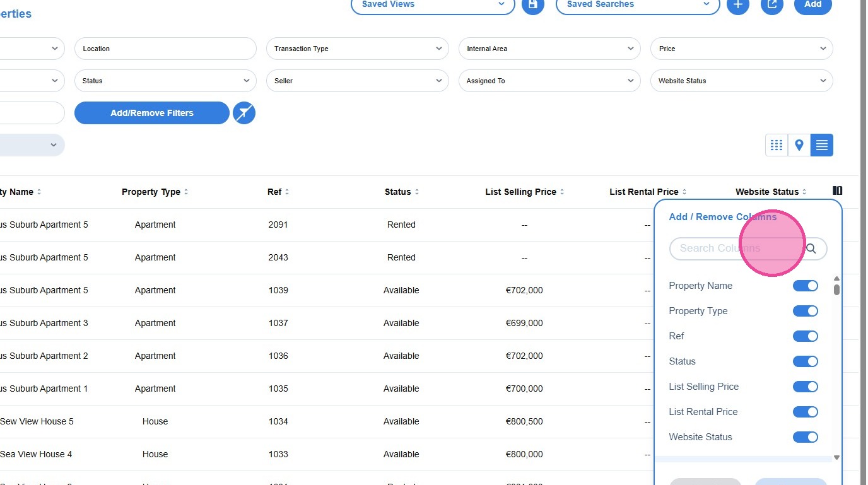Disable the List Rental Price column
Image resolution: width=868 pixels, height=485 pixels.
point(806,412)
